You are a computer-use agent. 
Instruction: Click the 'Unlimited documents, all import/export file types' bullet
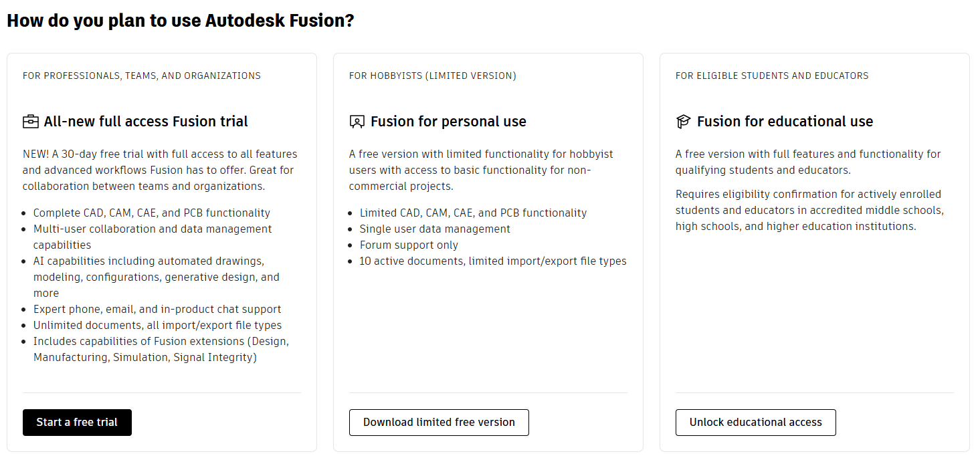click(157, 326)
